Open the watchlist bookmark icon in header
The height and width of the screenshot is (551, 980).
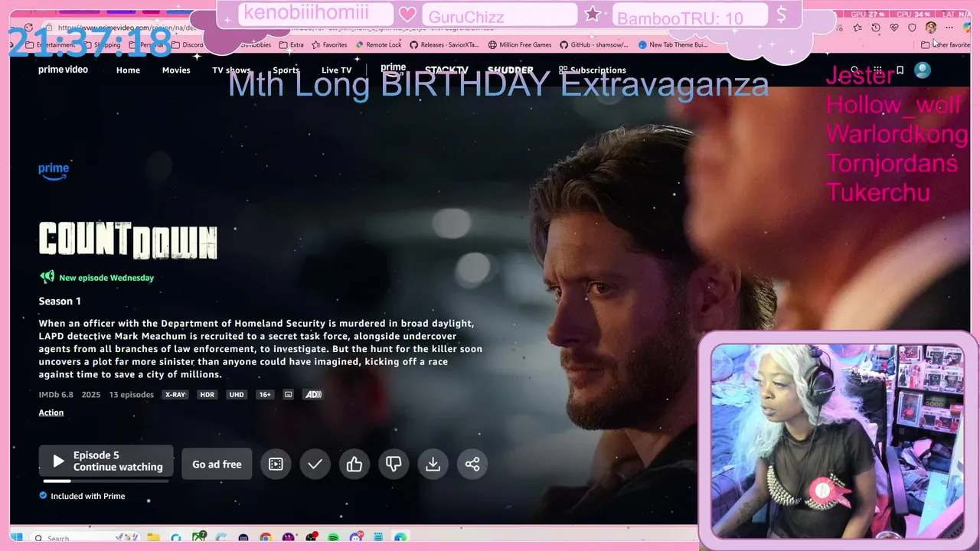pos(900,70)
